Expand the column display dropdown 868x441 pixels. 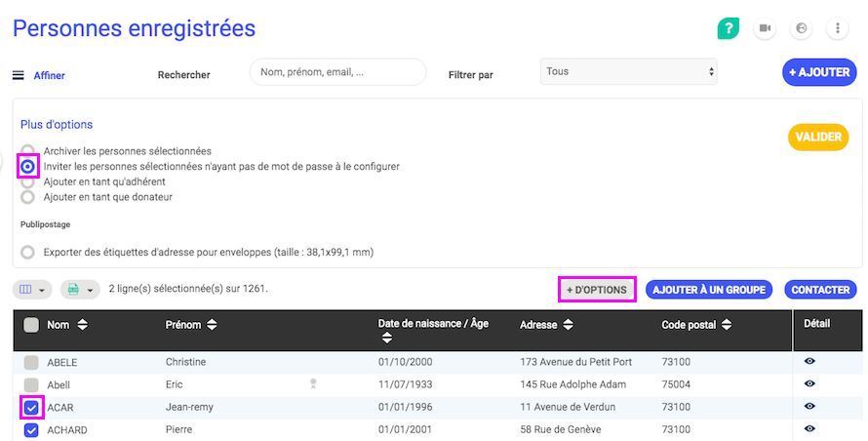point(32,290)
